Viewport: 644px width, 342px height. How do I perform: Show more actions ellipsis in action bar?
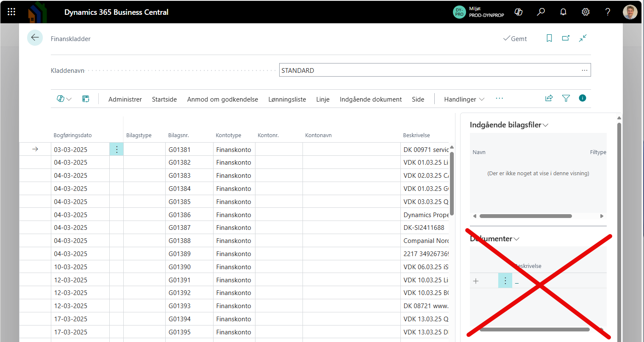pyautogui.click(x=500, y=99)
